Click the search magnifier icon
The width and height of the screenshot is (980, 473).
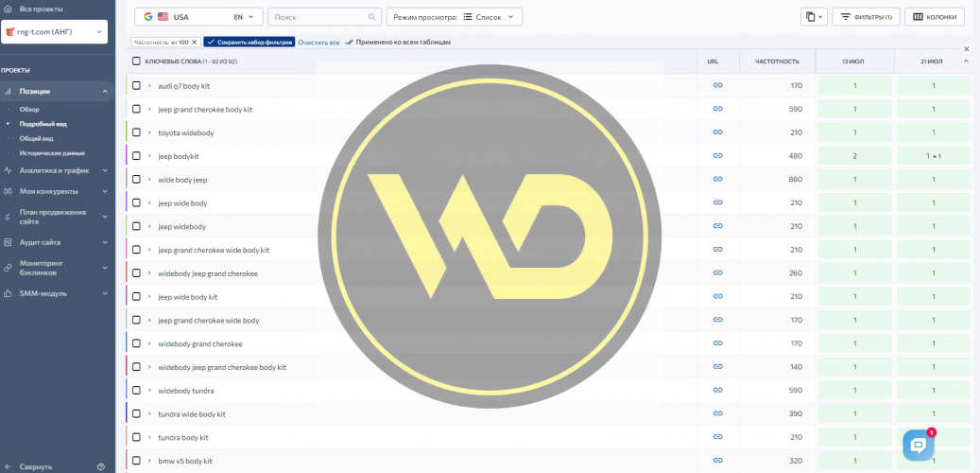tap(372, 17)
